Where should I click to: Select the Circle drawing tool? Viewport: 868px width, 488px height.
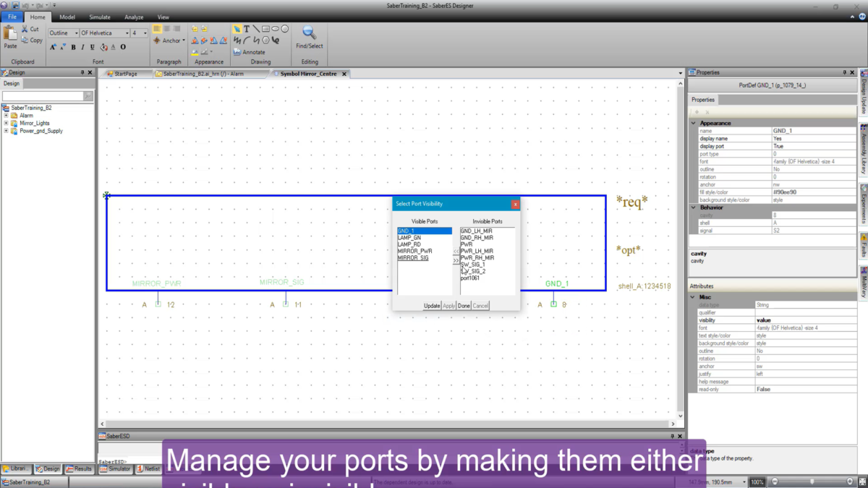point(285,30)
